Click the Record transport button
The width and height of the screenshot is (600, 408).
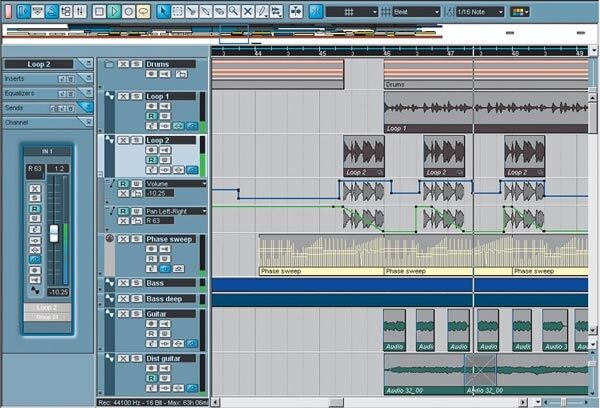pos(129,11)
